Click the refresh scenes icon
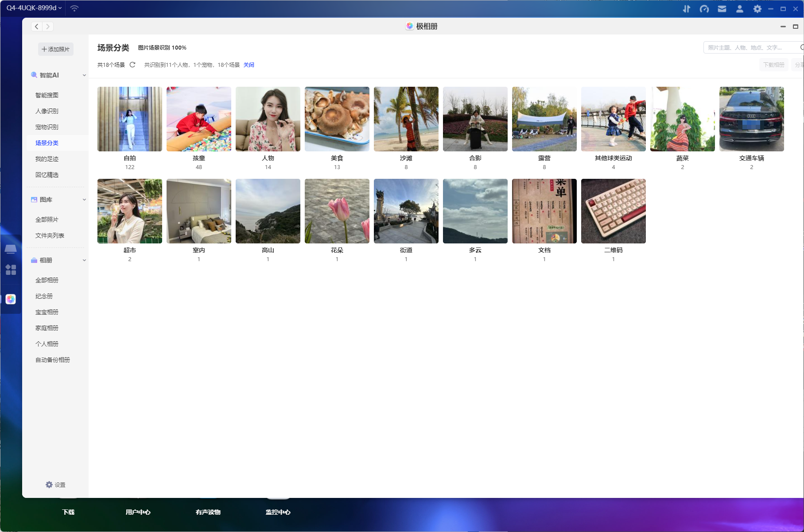Viewport: 804px width, 532px height. pos(132,65)
